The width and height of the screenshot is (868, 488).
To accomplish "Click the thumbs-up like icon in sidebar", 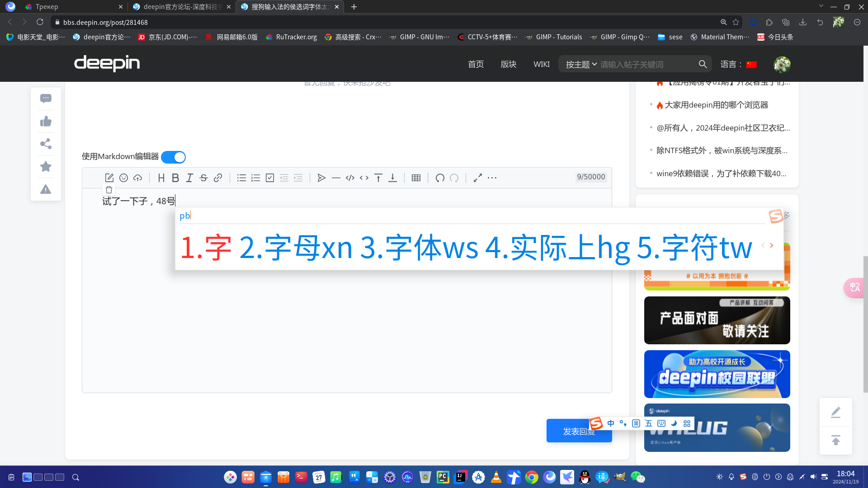I will pos(46,121).
